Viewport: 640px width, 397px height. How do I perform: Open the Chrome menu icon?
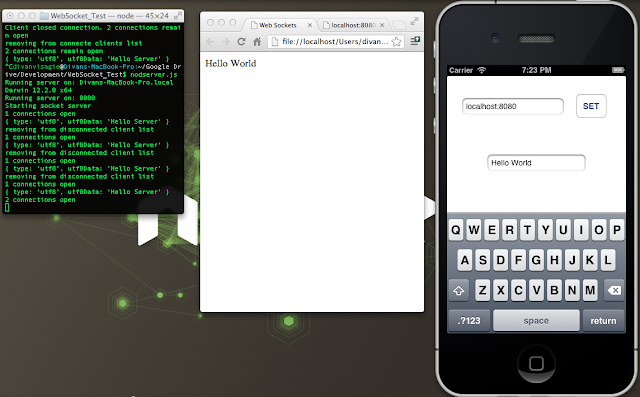415,41
